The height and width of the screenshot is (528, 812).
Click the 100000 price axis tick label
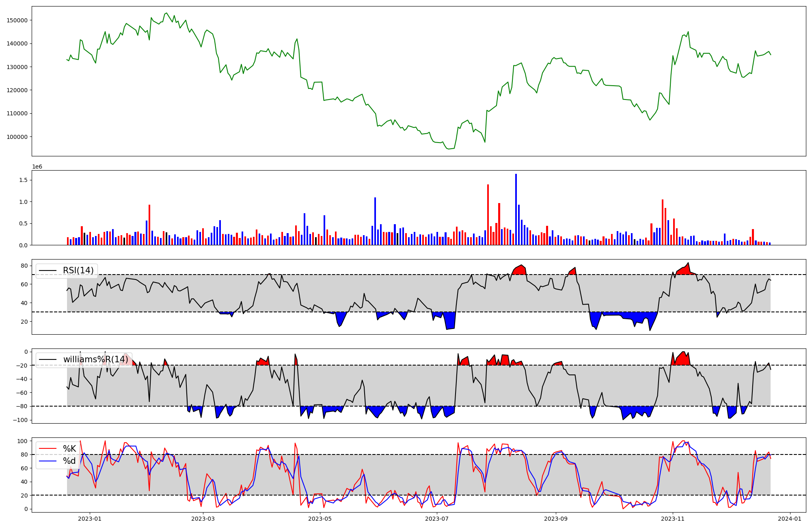pos(17,137)
